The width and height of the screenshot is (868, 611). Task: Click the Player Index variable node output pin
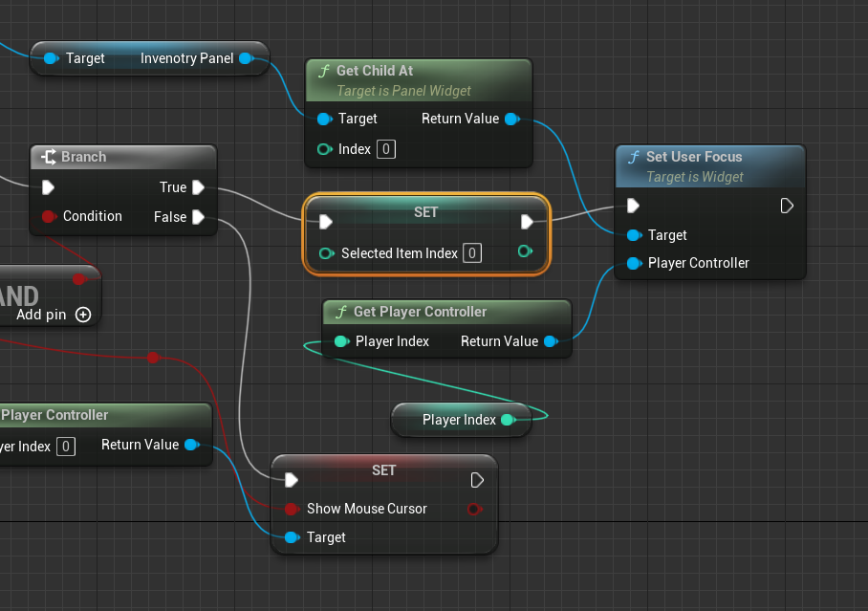(508, 420)
